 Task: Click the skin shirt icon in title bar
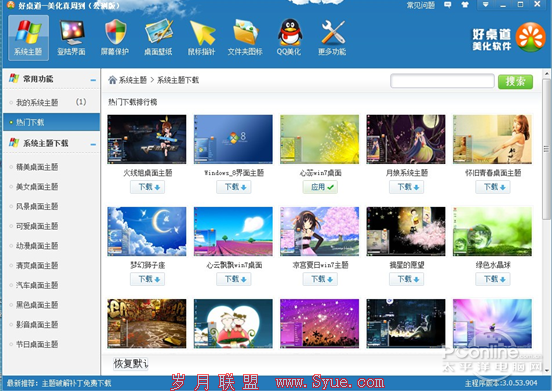coord(465,5)
